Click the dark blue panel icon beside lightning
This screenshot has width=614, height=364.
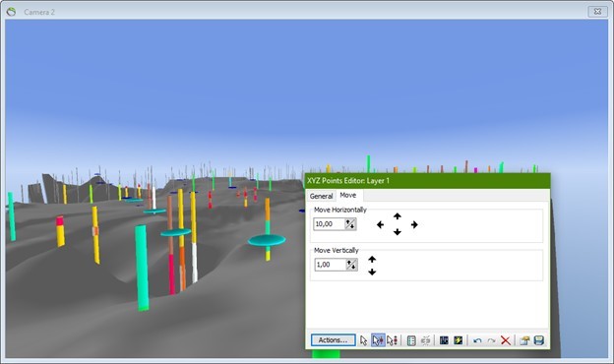tap(444, 340)
